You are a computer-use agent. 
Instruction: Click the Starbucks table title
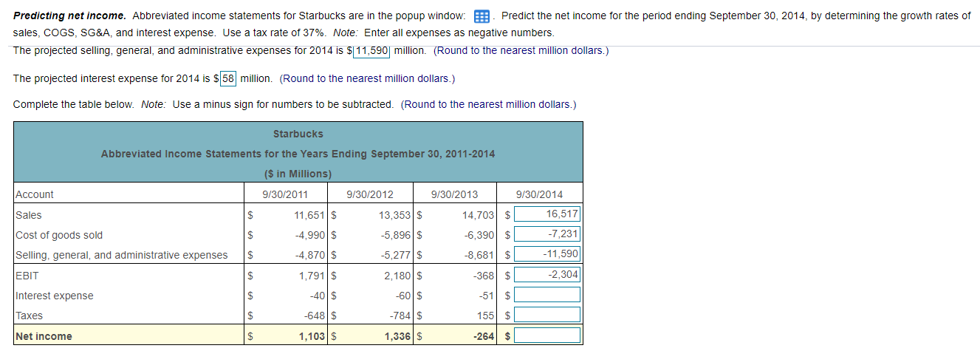pos(298,134)
